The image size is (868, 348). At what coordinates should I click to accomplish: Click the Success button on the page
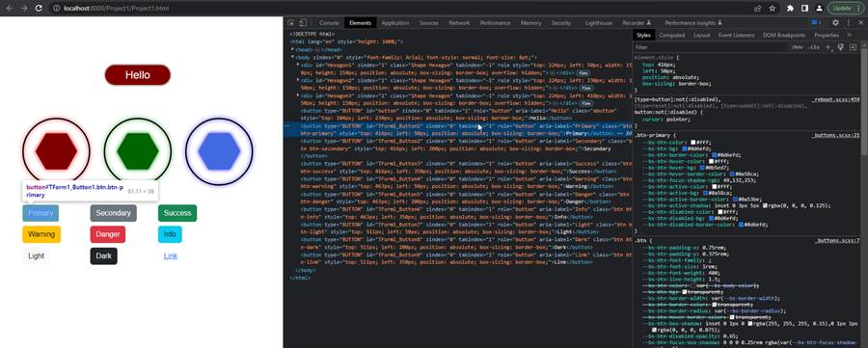click(177, 213)
